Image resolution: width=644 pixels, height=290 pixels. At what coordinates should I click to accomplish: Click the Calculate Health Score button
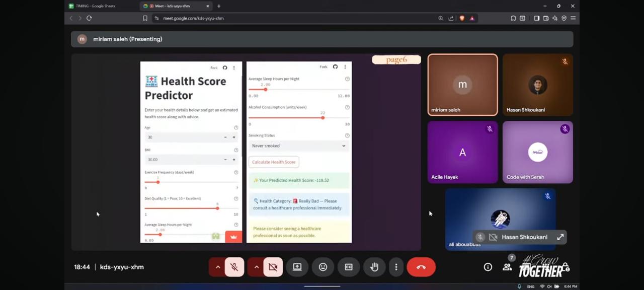[x=274, y=162]
